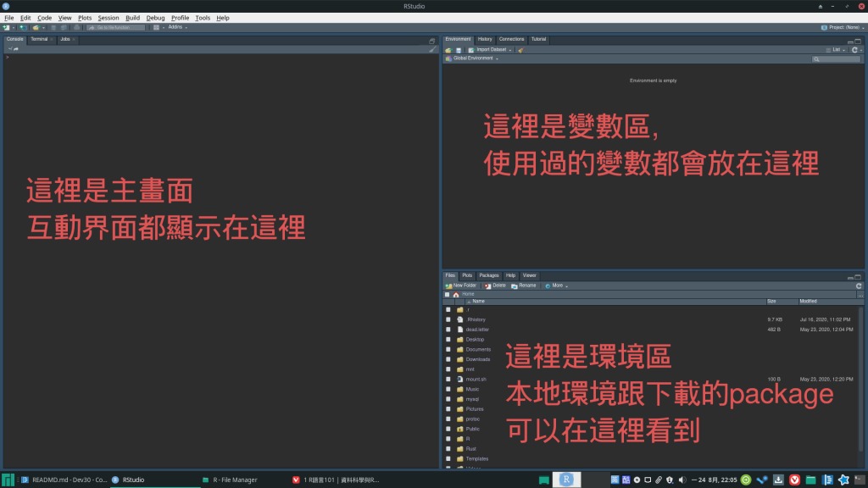Check the box next to Documents

point(448,350)
